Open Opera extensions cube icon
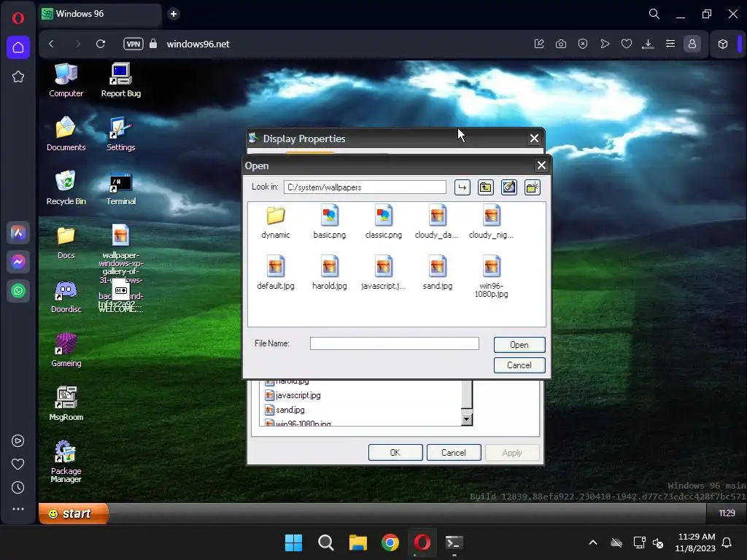 723,44
